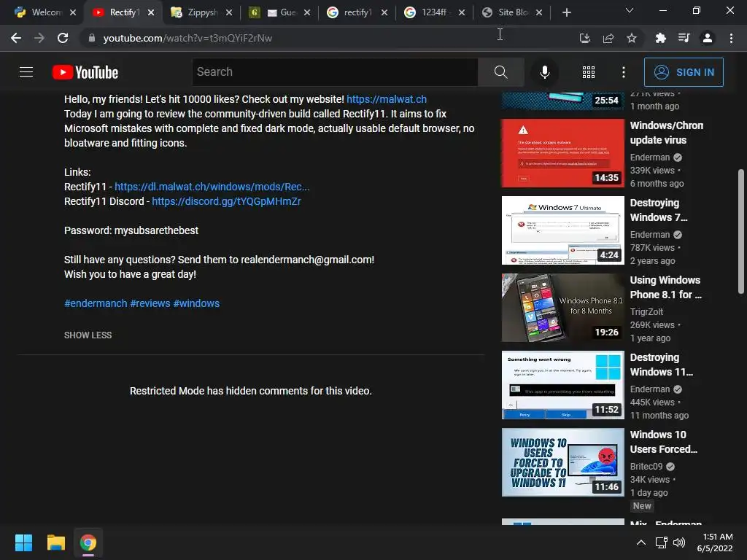Click the address bar URL
747x560 pixels.
187,38
